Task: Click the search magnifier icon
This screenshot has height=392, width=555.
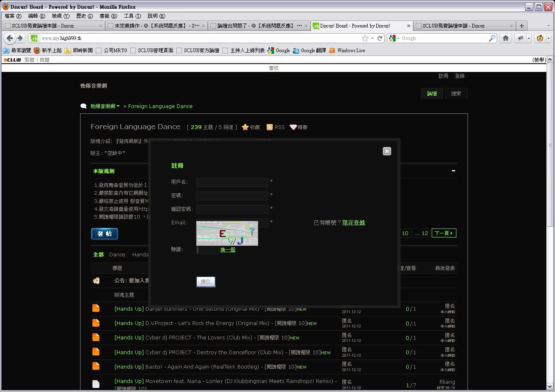Action: click(x=492, y=38)
